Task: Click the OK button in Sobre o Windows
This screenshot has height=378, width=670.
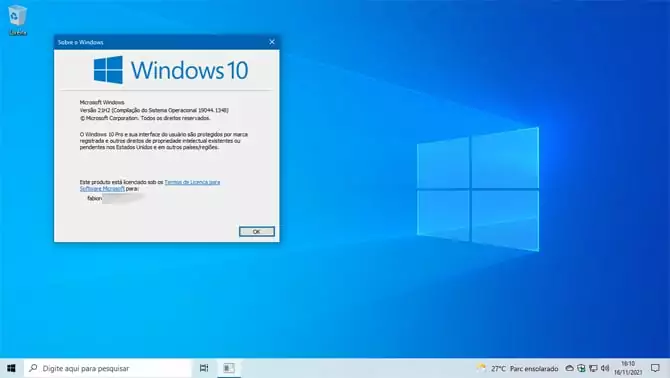Action: pyautogui.click(x=256, y=231)
